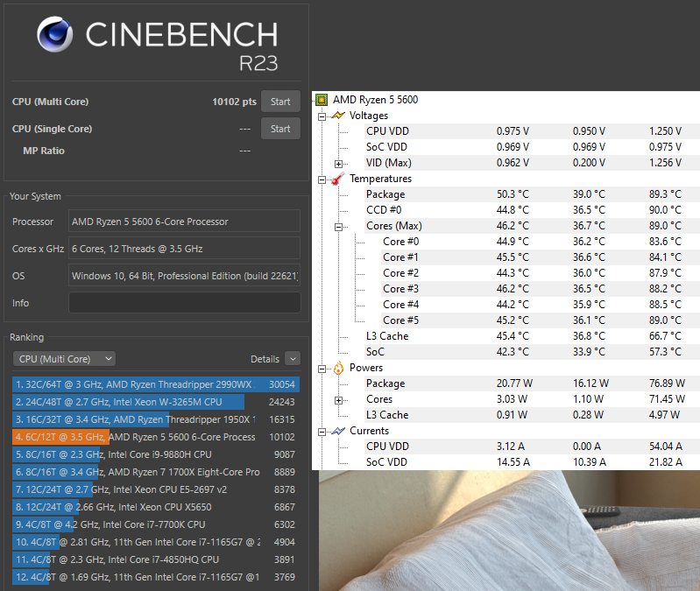The height and width of the screenshot is (591, 700).
Task: Select the Intel Core i7-4850HQ ranking entry
Action: coord(156,559)
